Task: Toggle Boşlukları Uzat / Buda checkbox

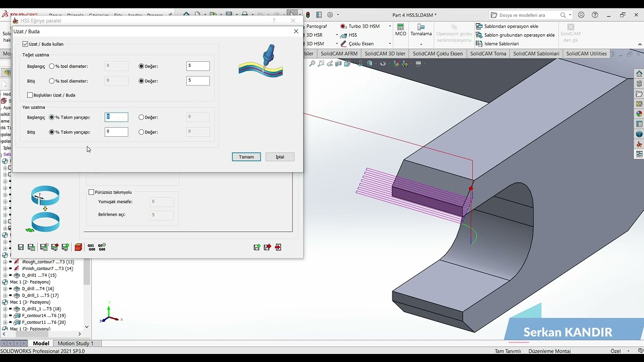Action: tap(30, 95)
